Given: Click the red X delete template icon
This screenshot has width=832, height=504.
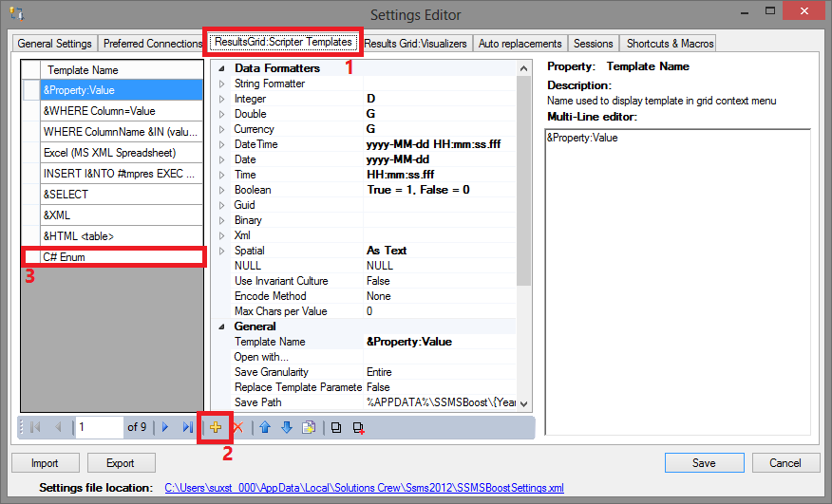Looking at the screenshot, I should [x=237, y=427].
